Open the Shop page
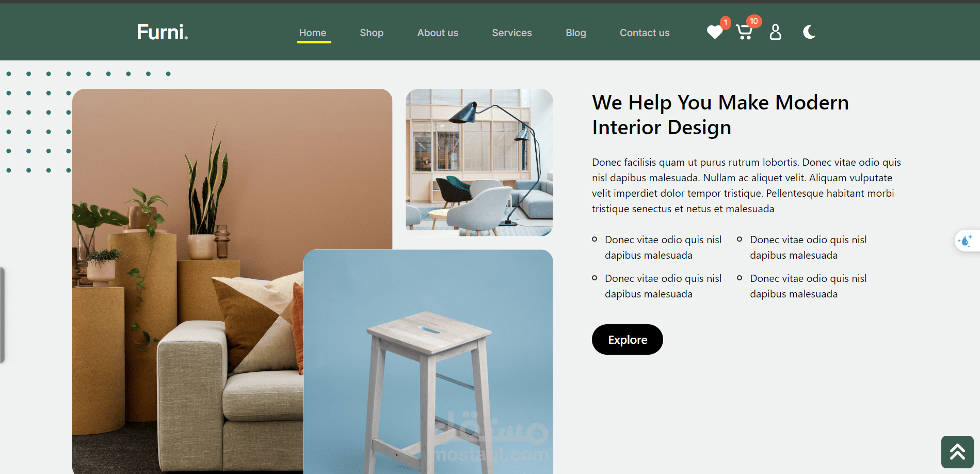The image size is (980, 474). (372, 33)
